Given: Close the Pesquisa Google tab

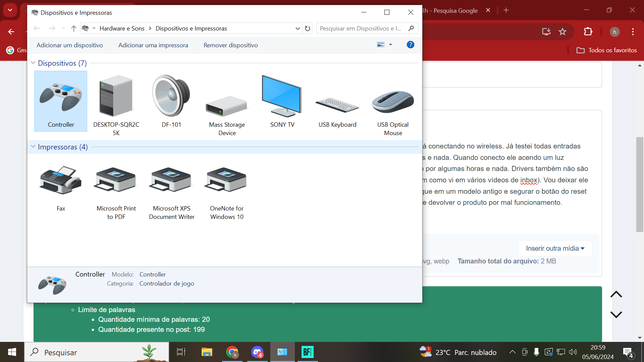Looking at the screenshot, I should pyautogui.click(x=488, y=10).
